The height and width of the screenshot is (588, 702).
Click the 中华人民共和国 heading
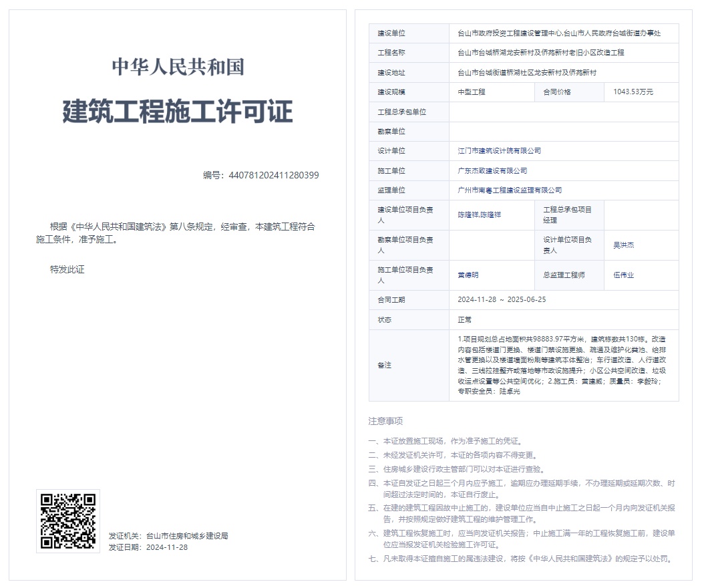coord(178,67)
